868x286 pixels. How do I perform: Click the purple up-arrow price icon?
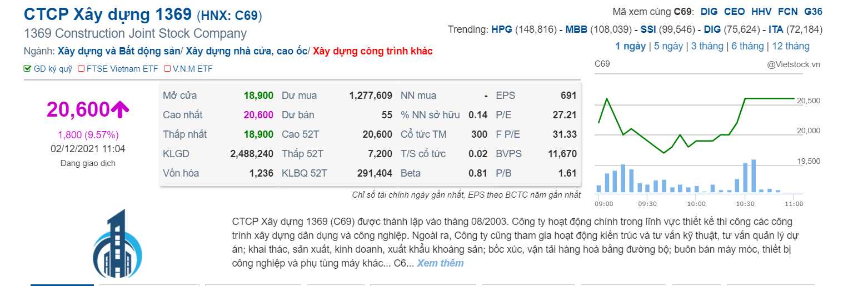[x=120, y=109]
